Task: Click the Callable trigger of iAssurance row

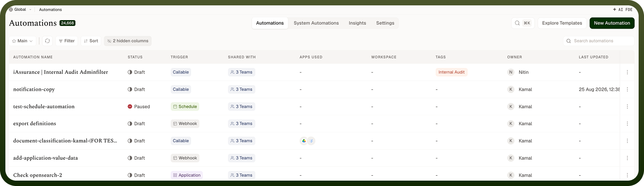Action: coord(181,72)
